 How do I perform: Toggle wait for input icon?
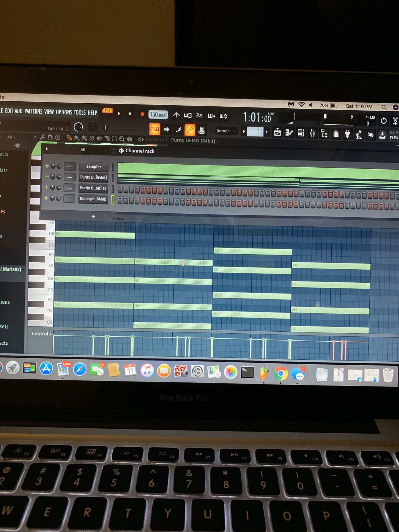[x=188, y=115]
